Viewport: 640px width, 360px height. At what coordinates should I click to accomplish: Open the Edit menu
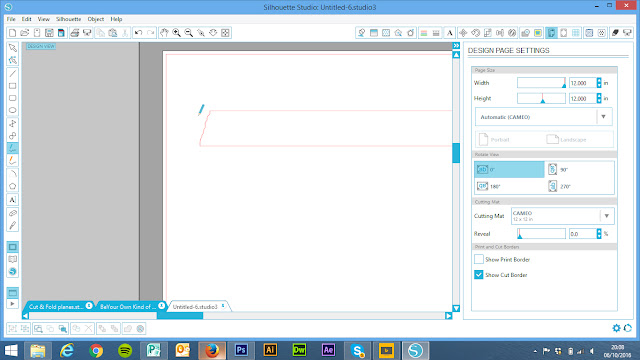pos(27,19)
